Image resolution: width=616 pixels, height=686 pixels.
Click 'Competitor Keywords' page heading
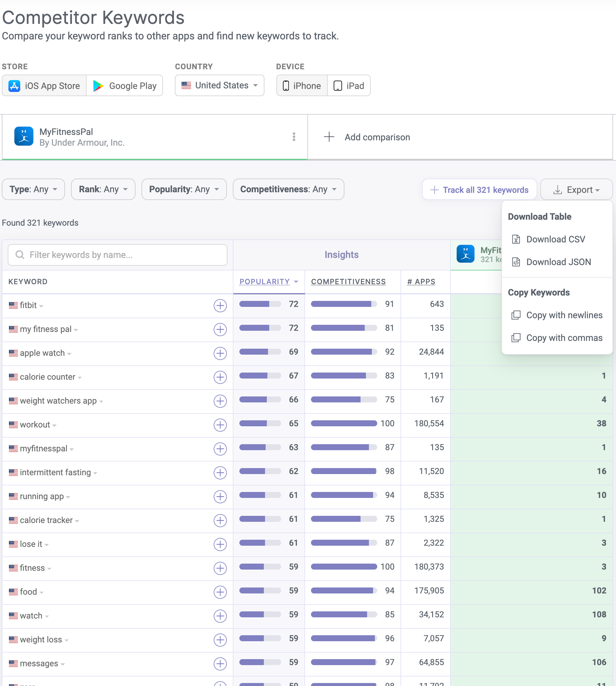93,17
